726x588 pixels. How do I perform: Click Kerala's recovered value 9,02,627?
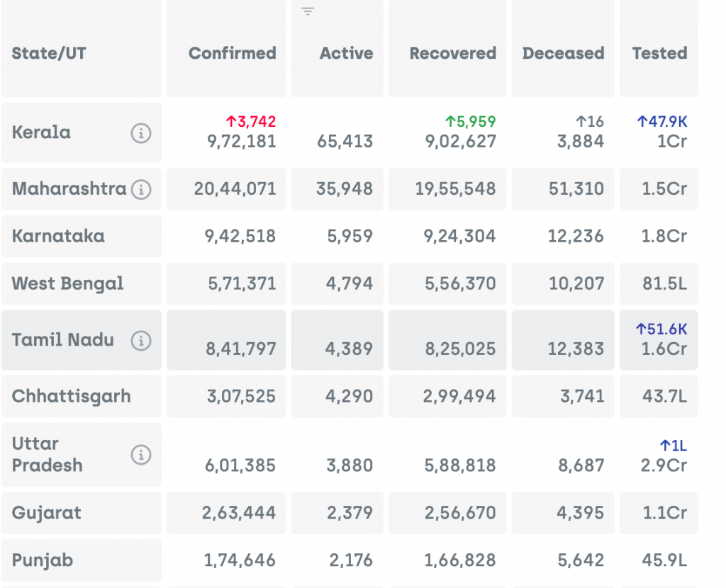460,141
